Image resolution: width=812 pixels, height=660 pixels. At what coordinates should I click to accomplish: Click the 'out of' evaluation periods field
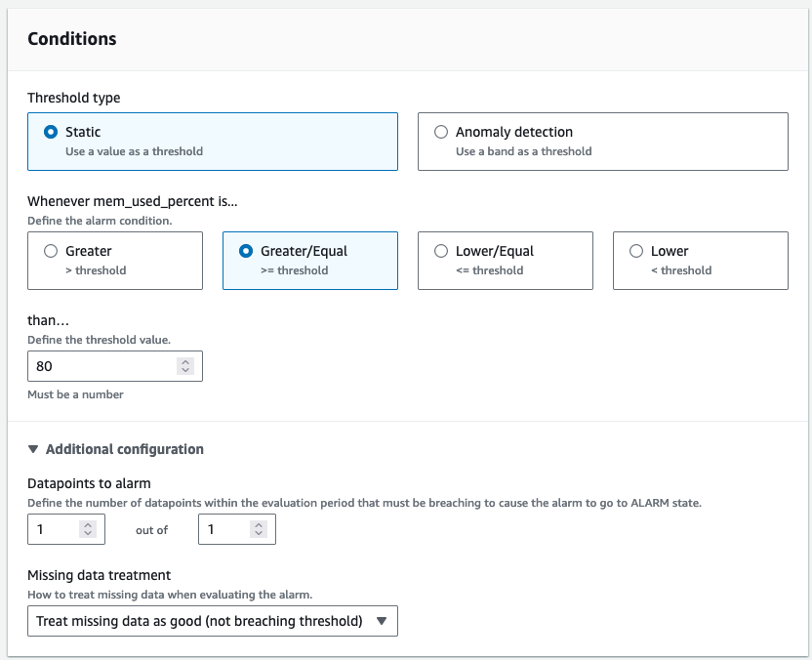click(224, 529)
